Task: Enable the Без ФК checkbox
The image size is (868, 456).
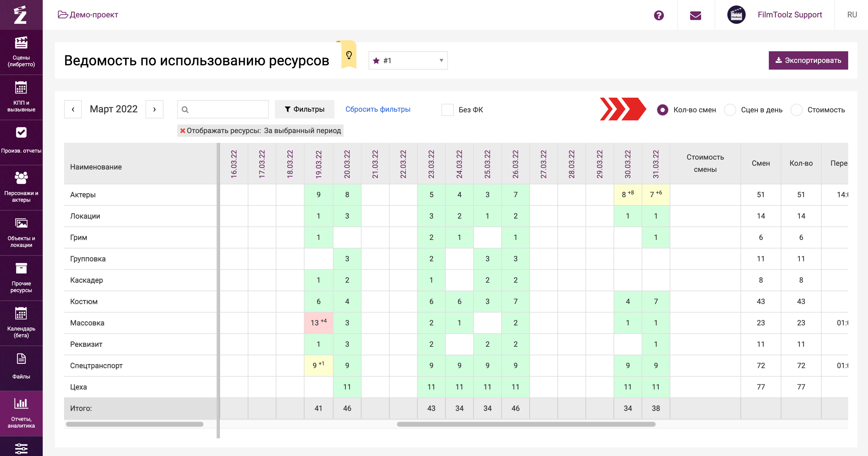Action: tap(447, 110)
